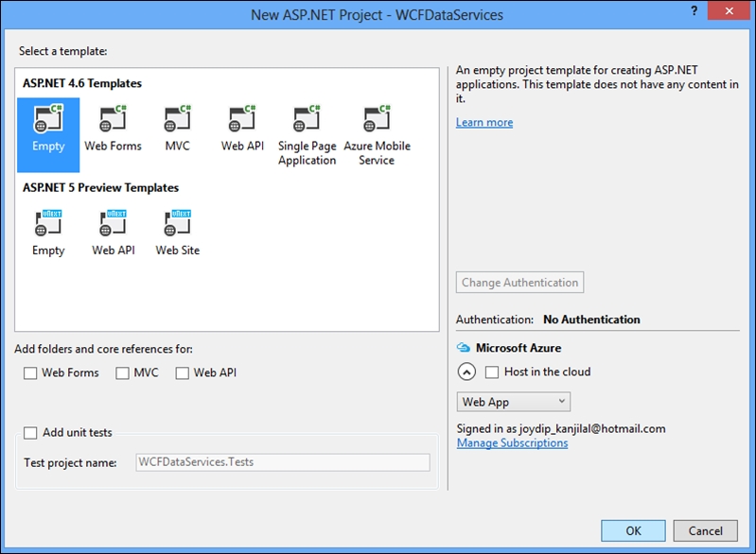Enable the Web Forms folders checkbox

click(30, 372)
